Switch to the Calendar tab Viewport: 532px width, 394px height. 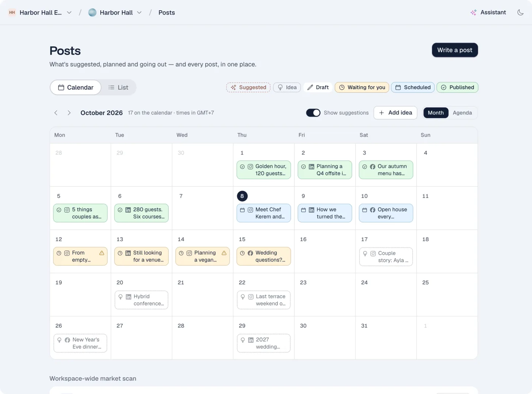coord(76,87)
